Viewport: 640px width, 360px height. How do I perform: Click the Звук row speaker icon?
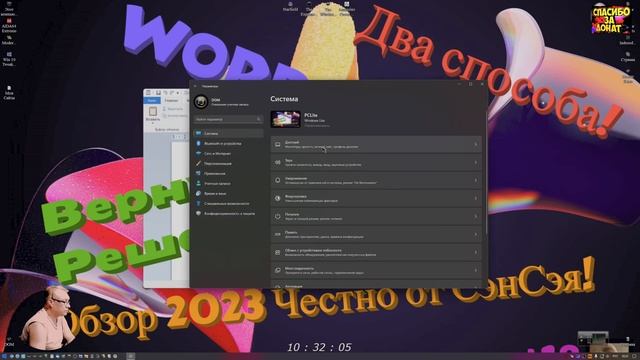pos(278,162)
